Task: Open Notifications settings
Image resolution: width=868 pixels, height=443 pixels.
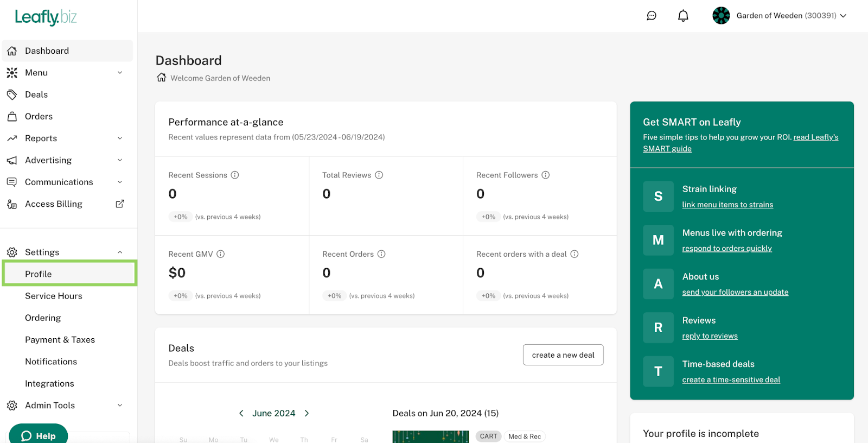Action: pos(51,362)
